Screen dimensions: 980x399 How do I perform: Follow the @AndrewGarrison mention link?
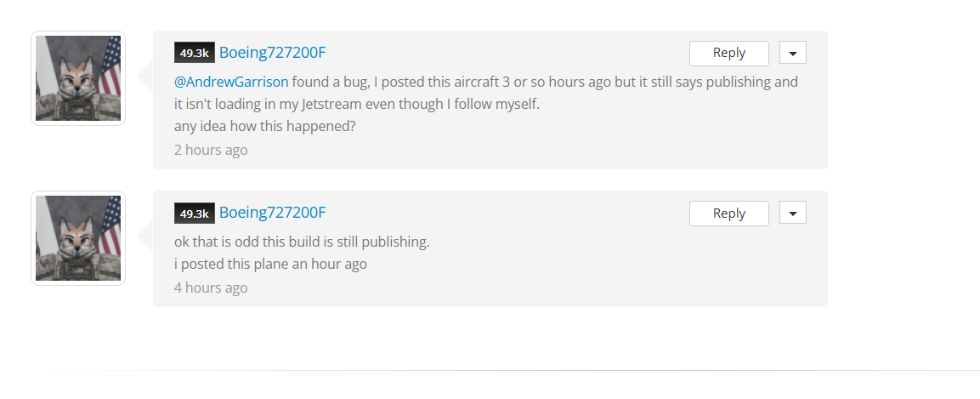click(231, 82)
